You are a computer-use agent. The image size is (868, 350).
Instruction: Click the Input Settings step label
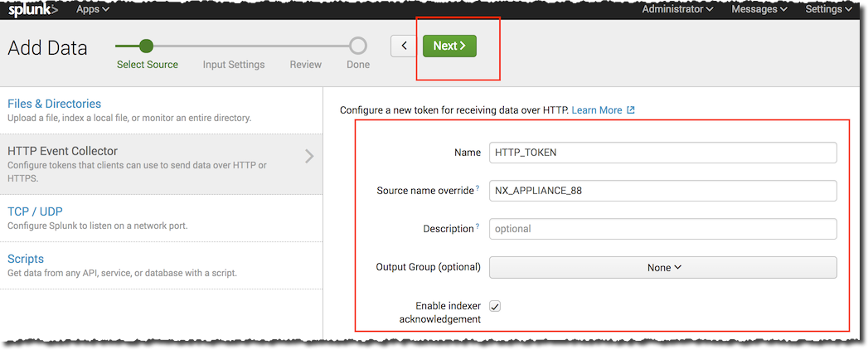point(234,64)
